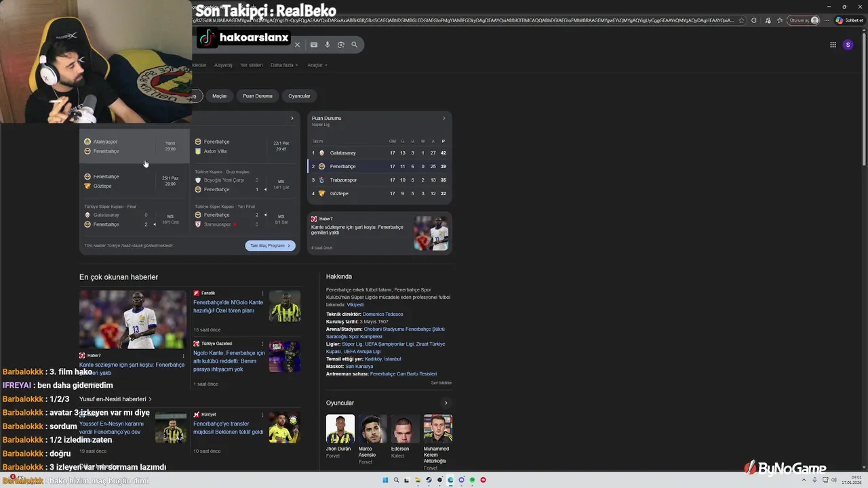This screenshot has width=868, height=488.
Task: Open Fanatik headline about N'Golo Kante töreni
Action: point(229,306)
